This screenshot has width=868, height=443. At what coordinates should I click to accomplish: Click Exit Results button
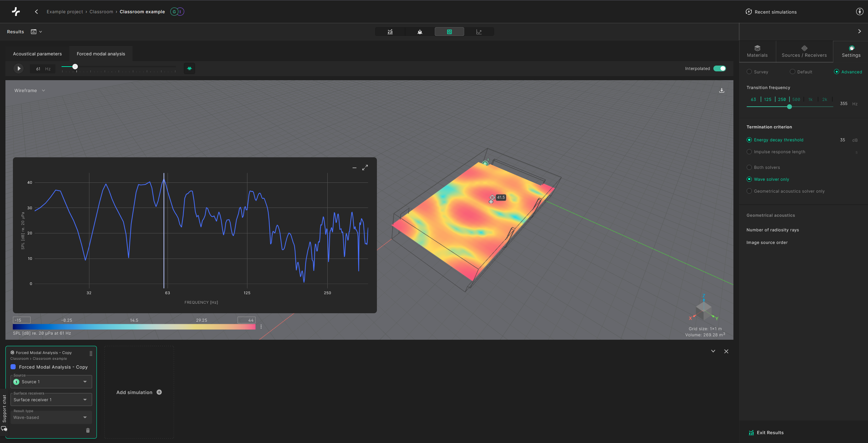pyautogui.click(x=770, y=432)
